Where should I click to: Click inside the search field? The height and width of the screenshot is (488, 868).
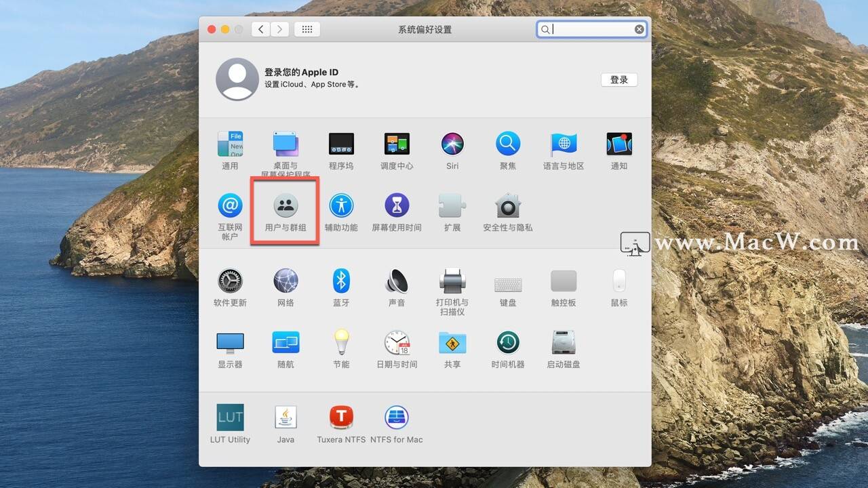click(x=590, y=28)
